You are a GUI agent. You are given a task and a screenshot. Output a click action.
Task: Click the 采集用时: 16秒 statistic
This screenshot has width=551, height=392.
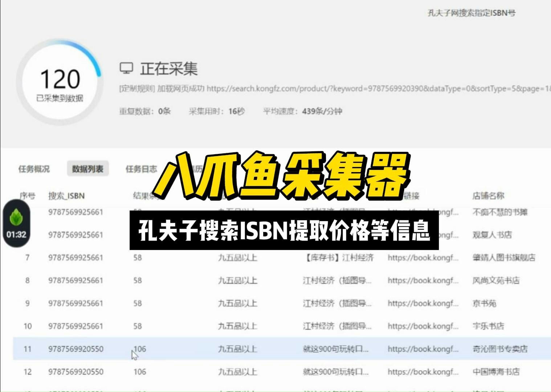coord(217,111)
